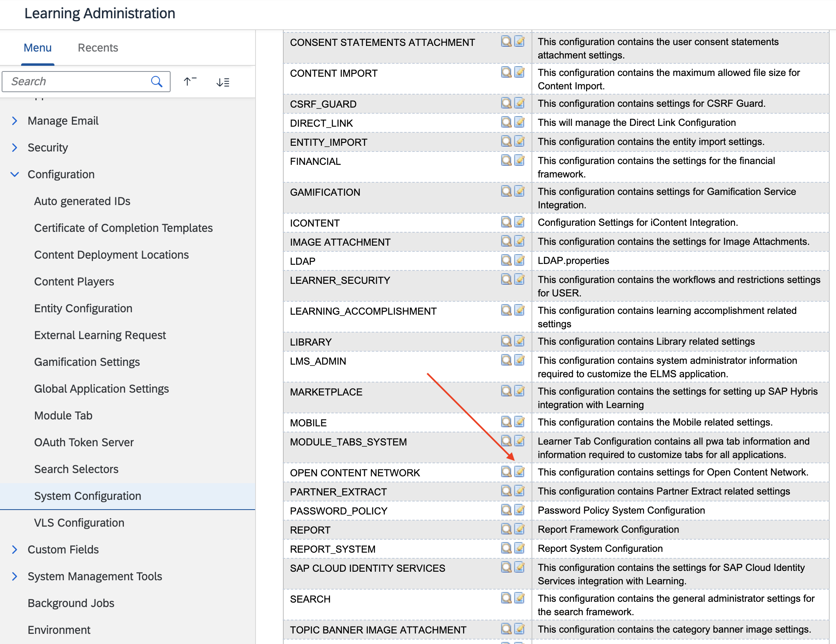Open the edit icon for PASSWORD_POLICY

pos(519,510)
